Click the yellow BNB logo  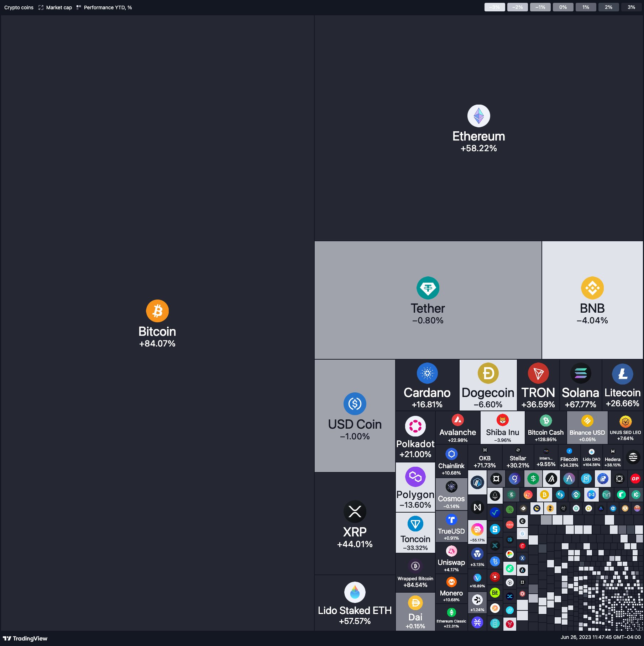[592, 288]
